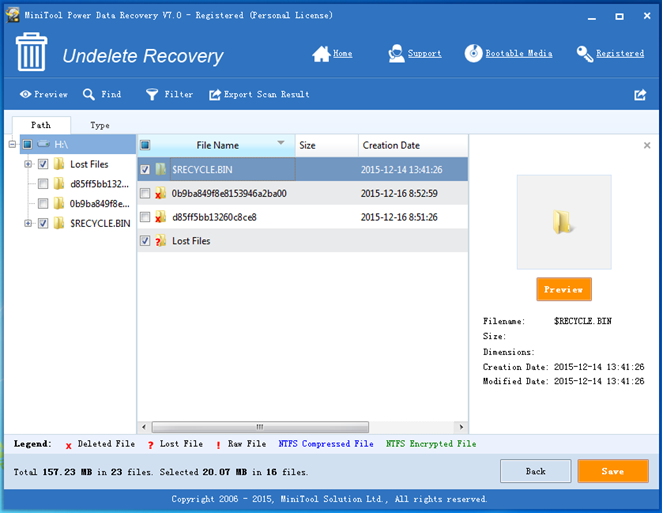Check the d85ff5bb13260c8ce8 row checkbox
The width and height of the screenshot is (662, 513).
click(x=145, y=217)
